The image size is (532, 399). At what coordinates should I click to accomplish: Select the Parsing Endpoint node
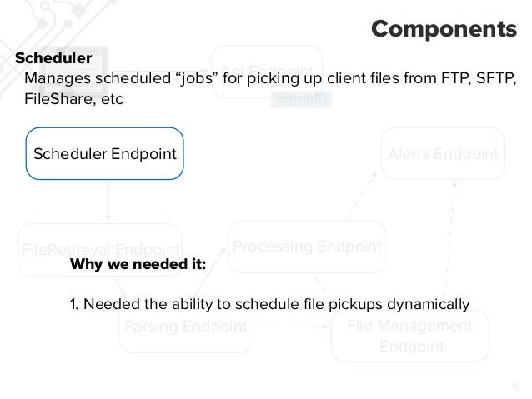[185, 326]
